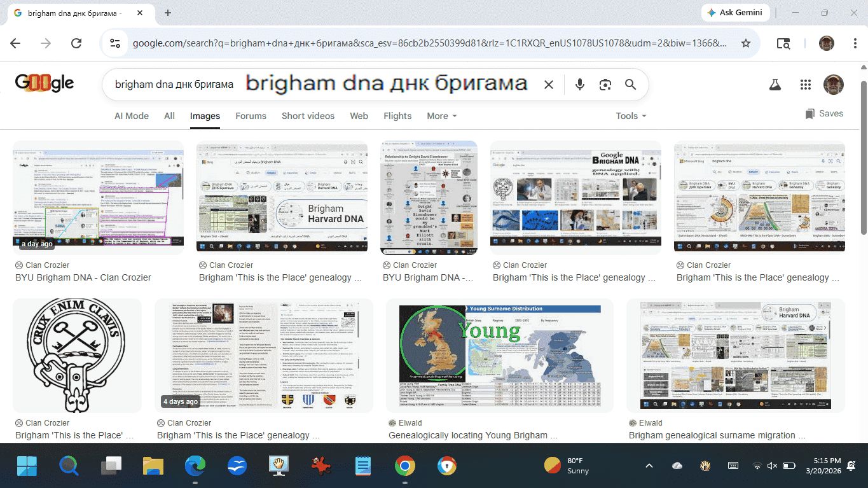
Task: Open Google Lens image search
Action: point(605,85)
